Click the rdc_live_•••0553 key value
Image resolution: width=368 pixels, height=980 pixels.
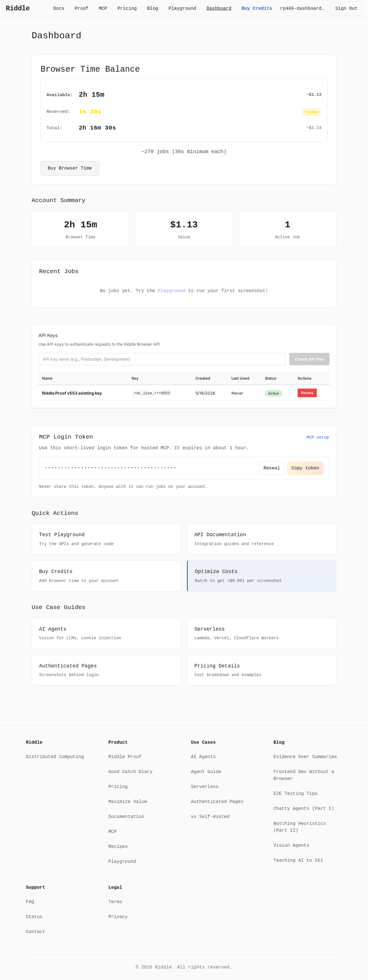(x=152, y=393)
